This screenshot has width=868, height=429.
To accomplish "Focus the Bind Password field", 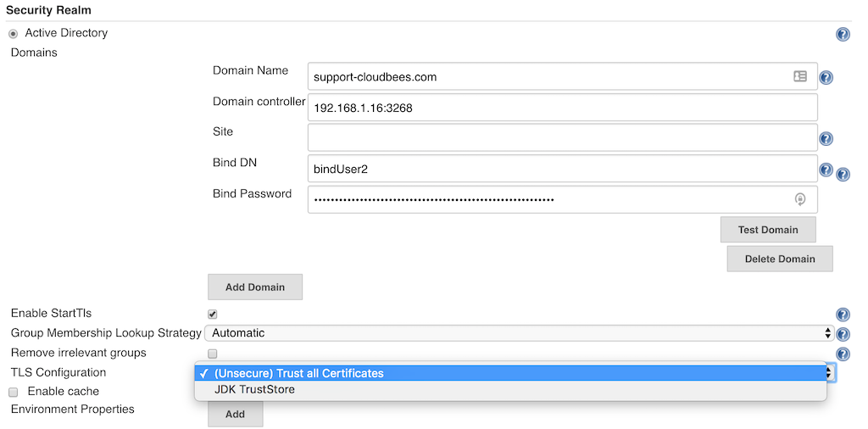I will (563, 199).
